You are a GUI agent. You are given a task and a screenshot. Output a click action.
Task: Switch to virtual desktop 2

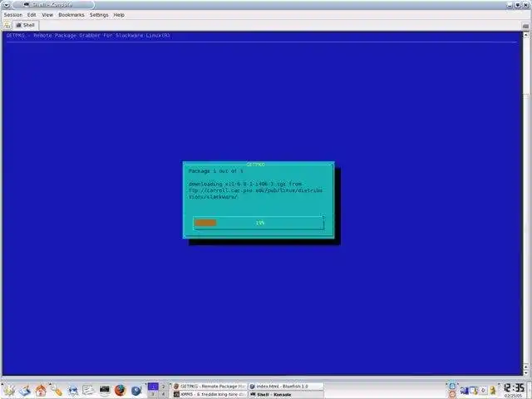coord(163,387)
